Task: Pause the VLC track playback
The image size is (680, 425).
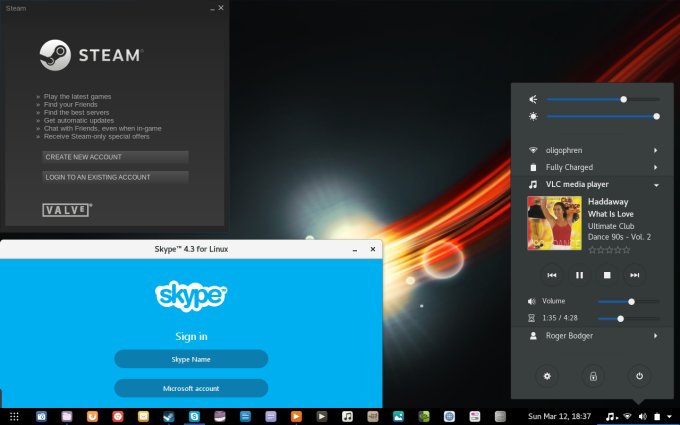Action: click(579, 274)
